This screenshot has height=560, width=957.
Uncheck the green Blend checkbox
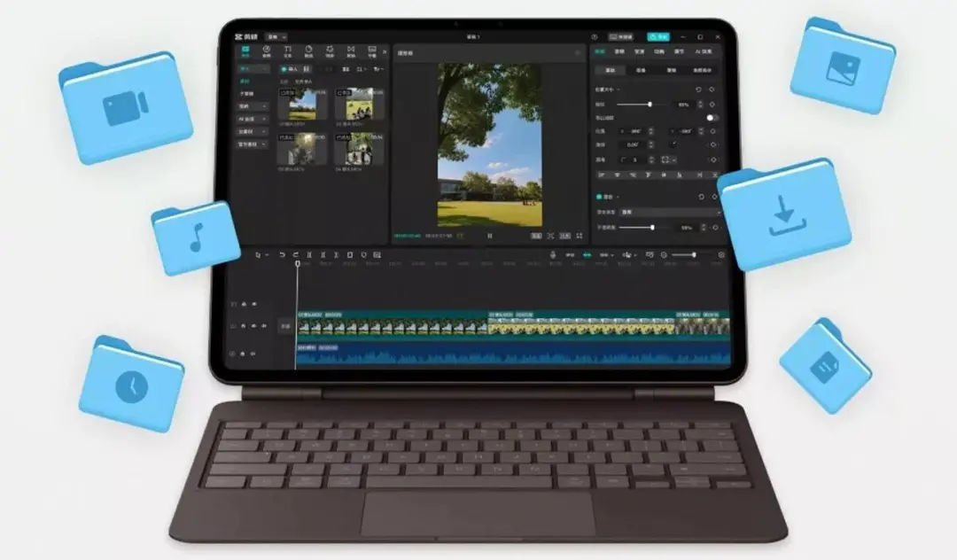(599, 197)
